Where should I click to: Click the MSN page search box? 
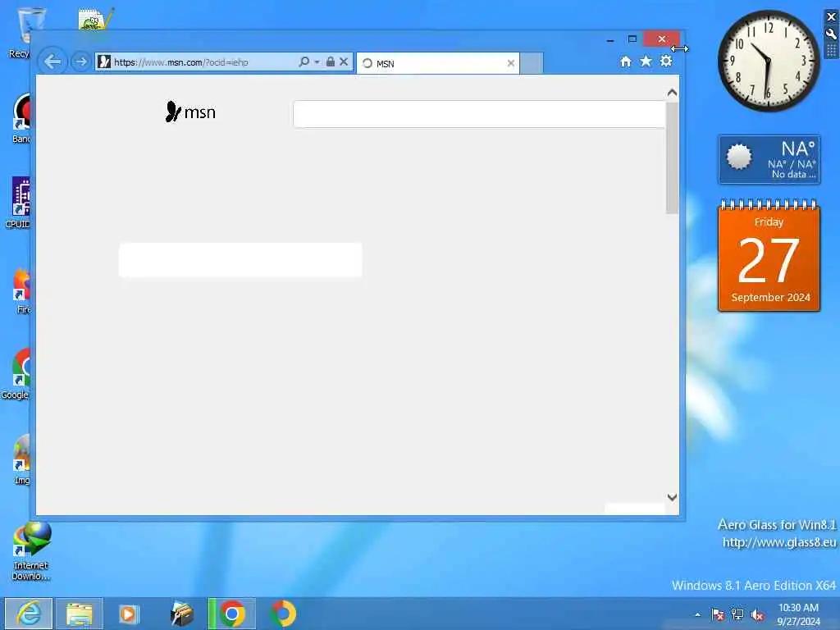[479, 114]
